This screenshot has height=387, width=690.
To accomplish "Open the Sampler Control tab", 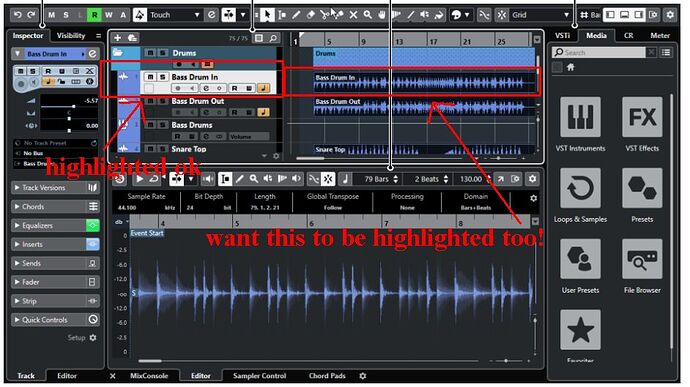I will click(260, 376).
